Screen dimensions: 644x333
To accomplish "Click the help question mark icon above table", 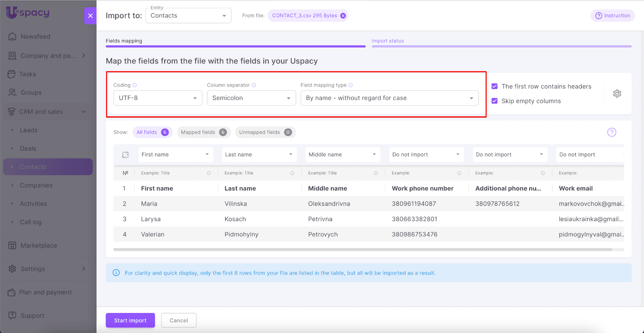I will pyautogui.click(x=611, y=132).
